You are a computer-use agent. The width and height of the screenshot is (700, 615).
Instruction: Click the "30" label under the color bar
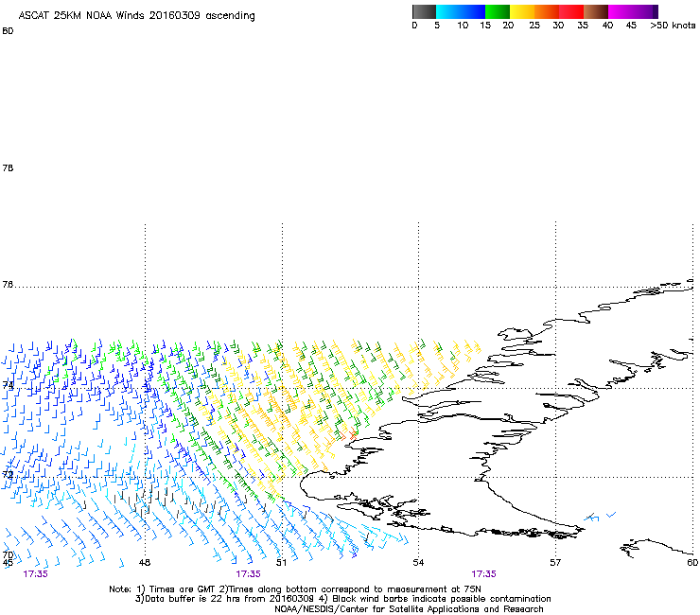click(558, 26)
